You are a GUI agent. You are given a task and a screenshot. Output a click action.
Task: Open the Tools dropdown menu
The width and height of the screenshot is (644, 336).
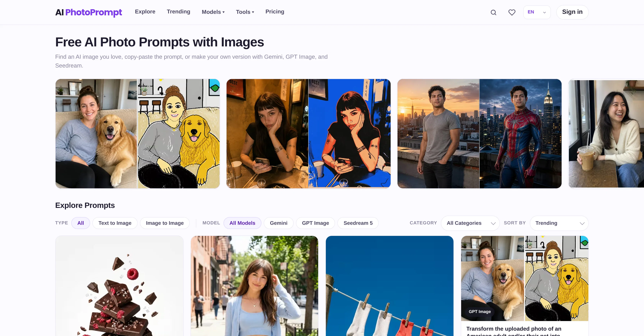tap(245, 12)
